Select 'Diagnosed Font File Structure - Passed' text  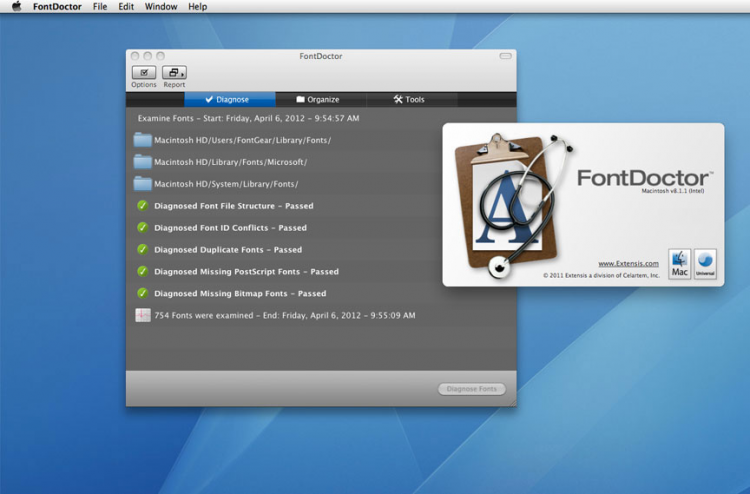(x=233, y=206)
